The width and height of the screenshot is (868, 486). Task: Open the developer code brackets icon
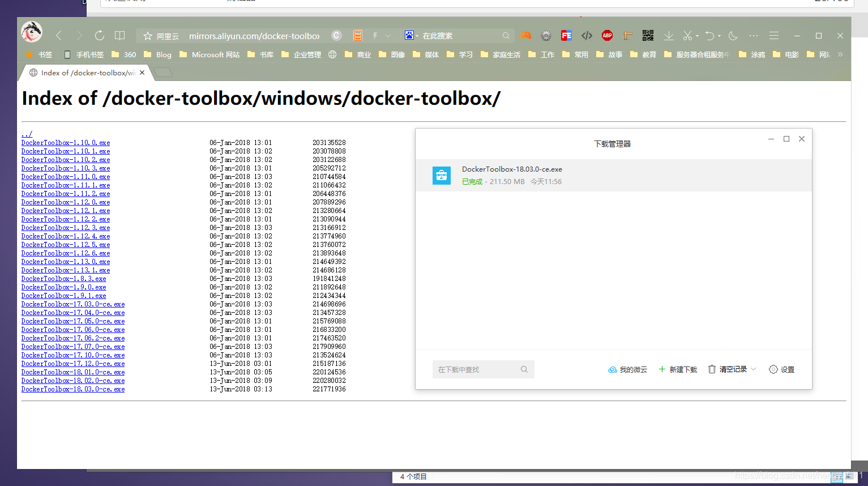point(587,36)
